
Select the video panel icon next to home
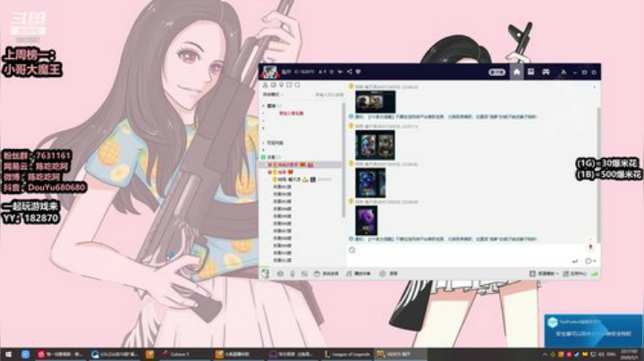[x=531, y=71]
